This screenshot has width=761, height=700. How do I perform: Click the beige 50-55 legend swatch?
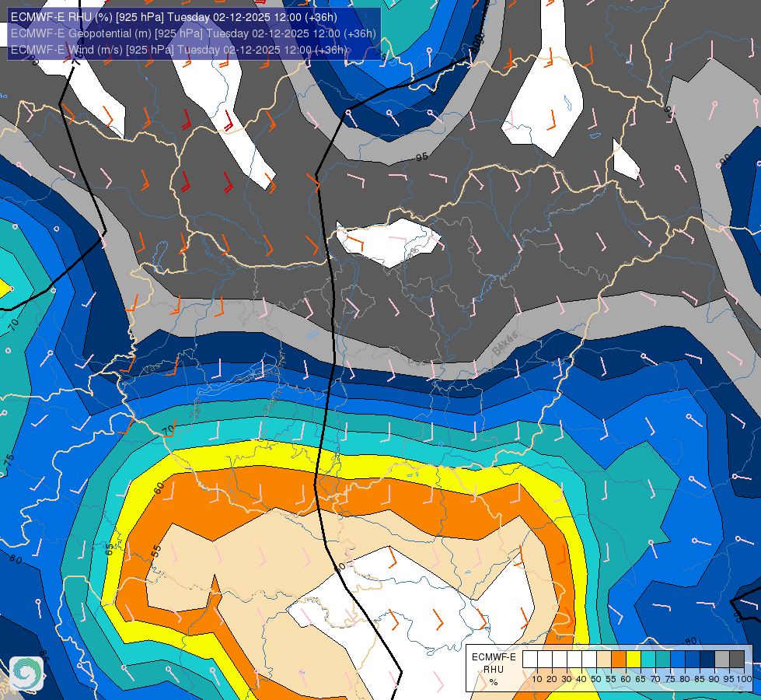coord(604,659)
